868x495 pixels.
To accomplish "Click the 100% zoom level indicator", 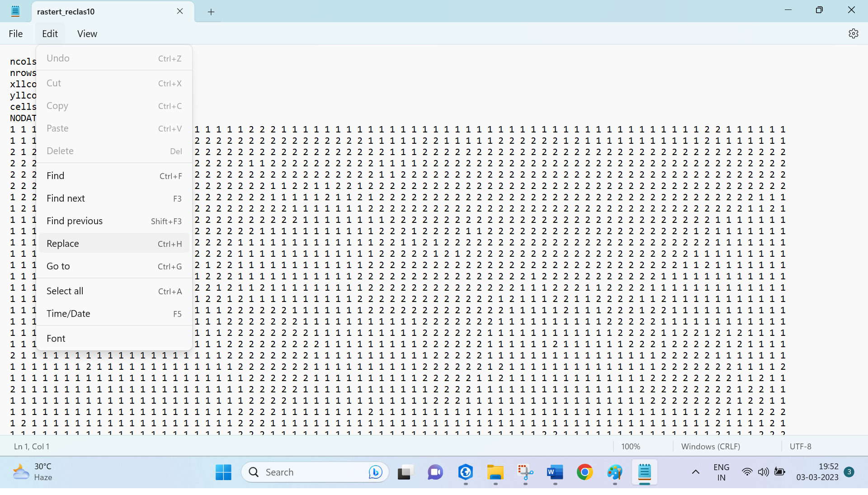I will tap(630, 447).
